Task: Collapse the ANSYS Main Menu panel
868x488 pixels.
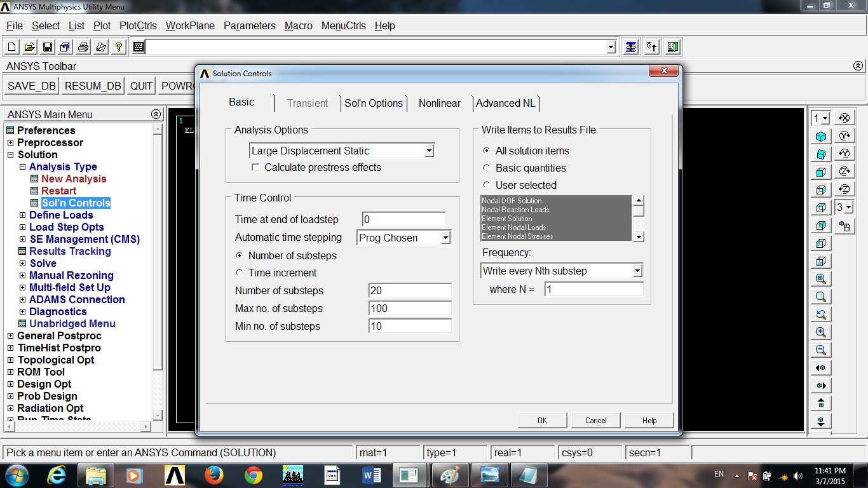Action: pos(156,114)
